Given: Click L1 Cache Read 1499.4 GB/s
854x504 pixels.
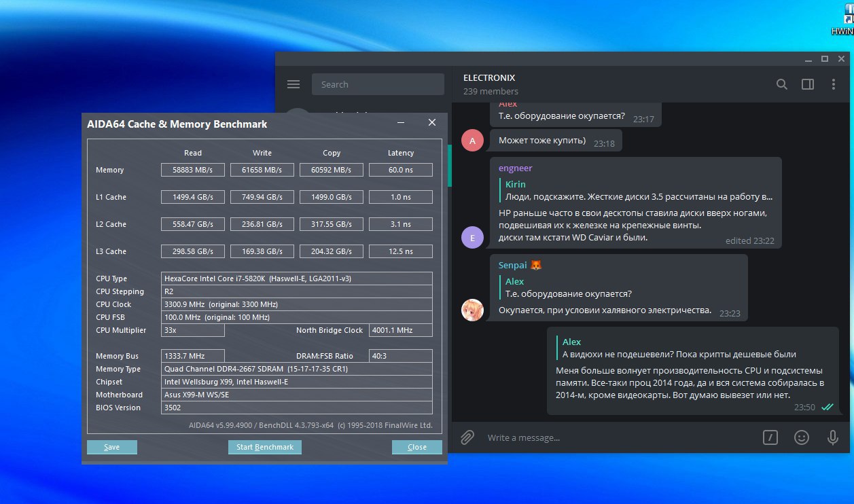Looking at the screenshot, I should tap(193, 197).
